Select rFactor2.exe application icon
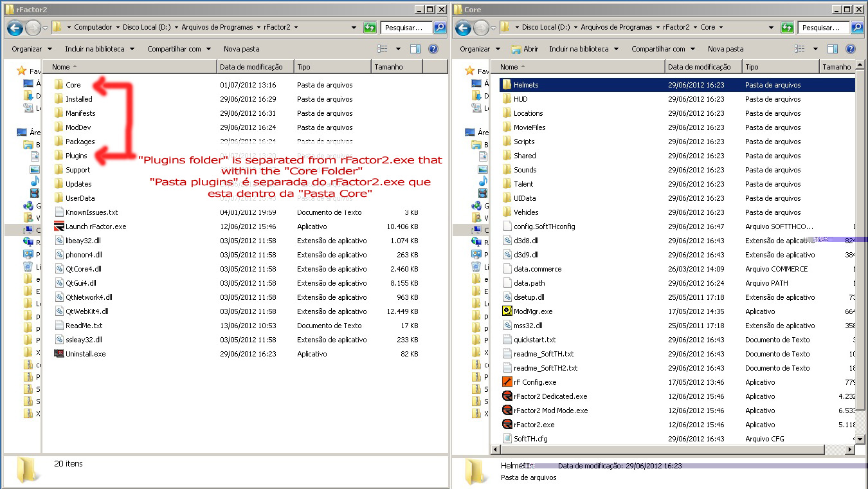The height and width of the screenshot is (489, 868). pos(507,425)
